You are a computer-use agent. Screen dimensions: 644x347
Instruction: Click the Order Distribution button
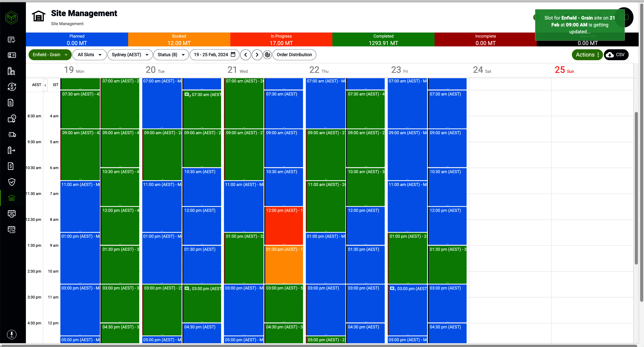(294, 54)
